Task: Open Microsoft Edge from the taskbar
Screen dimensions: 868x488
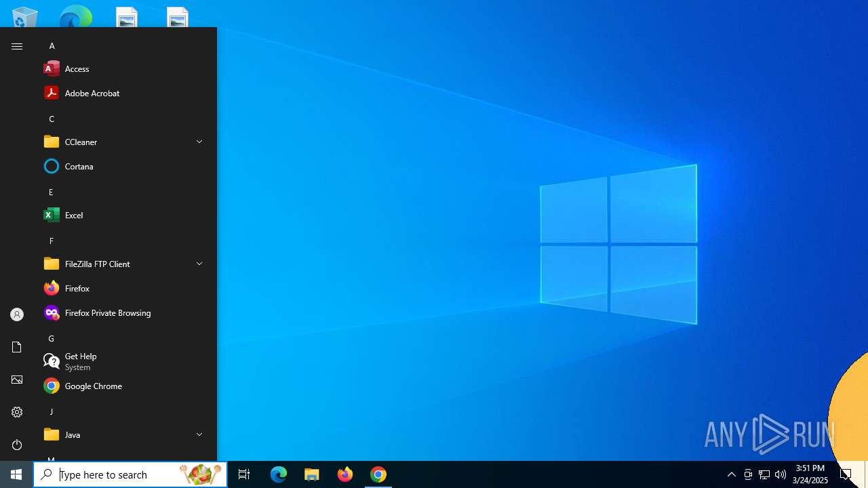Action: [x=279, y=474]
